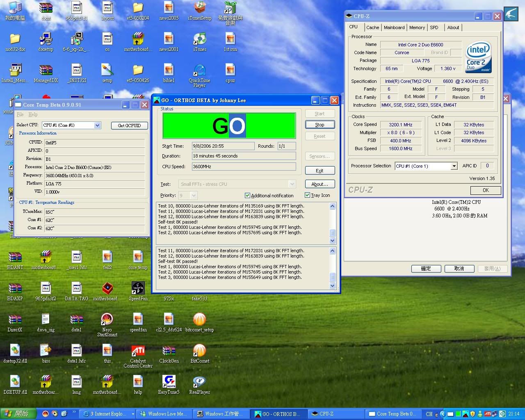Open the iTunesSetup desktop icon
The image size is (525, 420).
[200, 11]
